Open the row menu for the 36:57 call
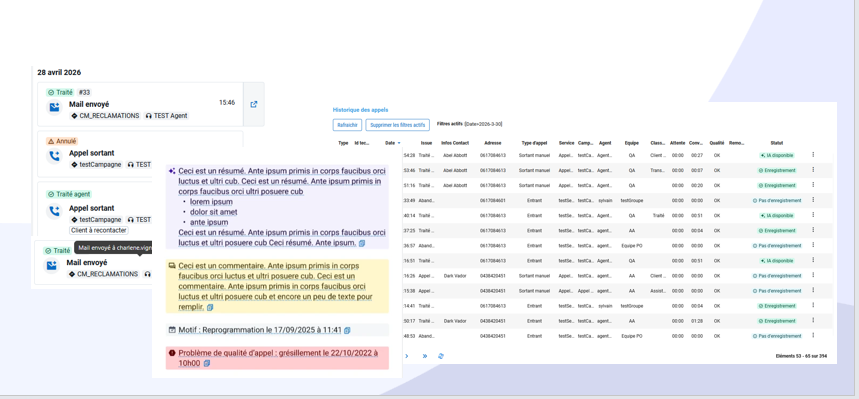The image size is (859, 399). [813, 246]
